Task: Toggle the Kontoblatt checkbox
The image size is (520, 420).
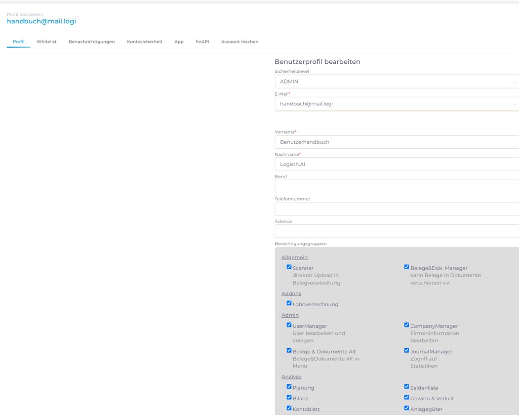Action: 289,408
